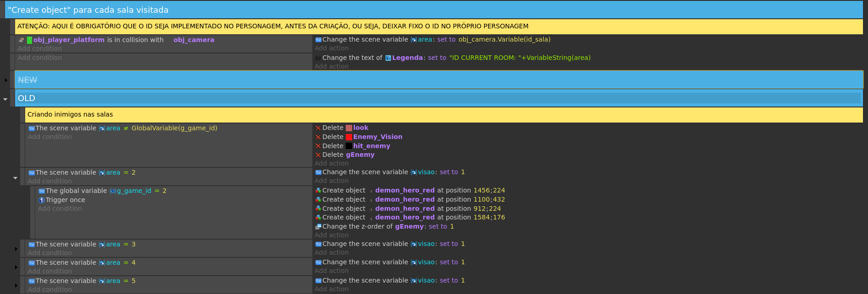This screenshot has width=868, height=294.
Task: Click the variable icon of the area = 4 condition
Action: pos(32,263)
